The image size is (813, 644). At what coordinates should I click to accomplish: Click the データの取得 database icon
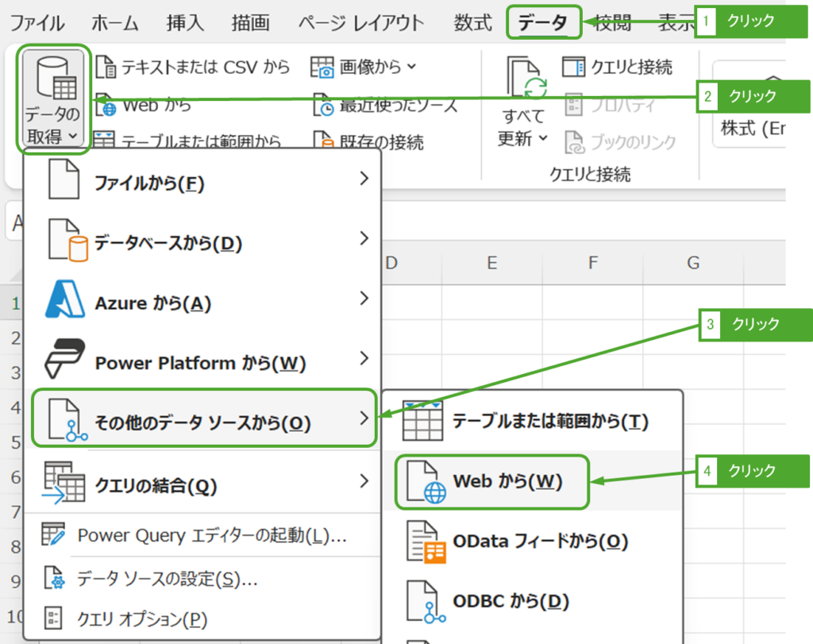(56, 78)
